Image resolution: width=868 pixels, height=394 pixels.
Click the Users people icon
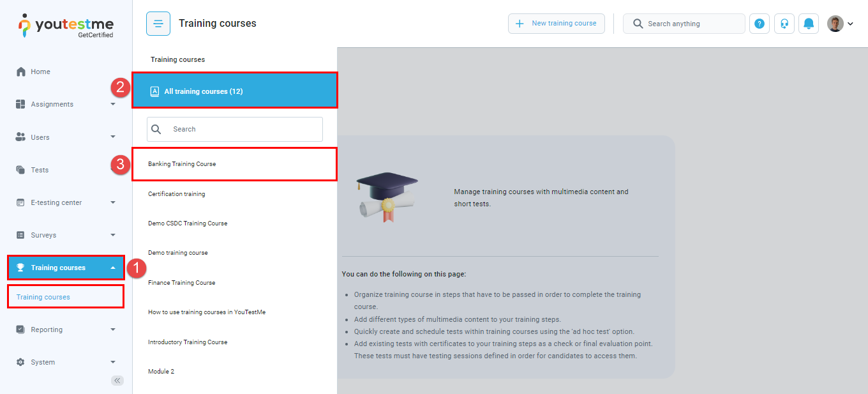(x=20, y=137)
